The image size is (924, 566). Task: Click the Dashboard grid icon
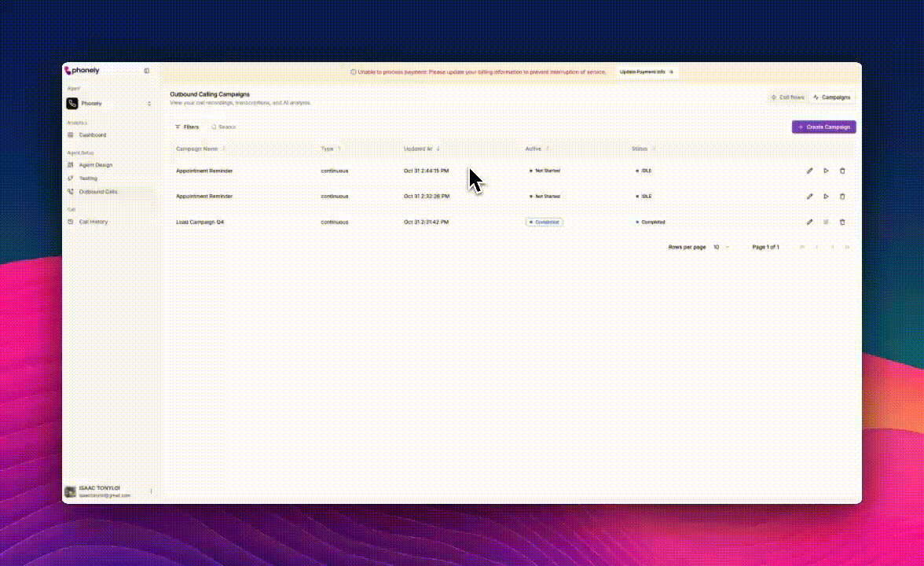tap(71, 135)
